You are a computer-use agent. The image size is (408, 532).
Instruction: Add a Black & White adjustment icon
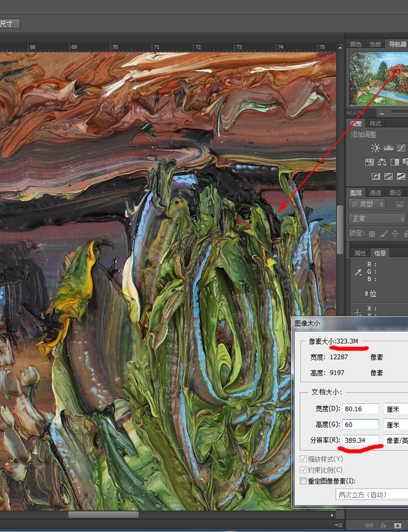point(395,162)
